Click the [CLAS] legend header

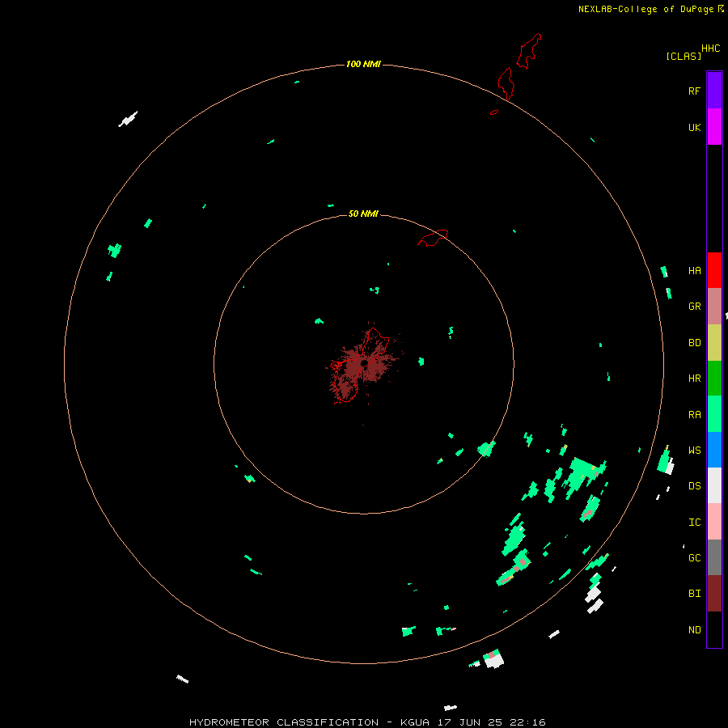point(684,57)
